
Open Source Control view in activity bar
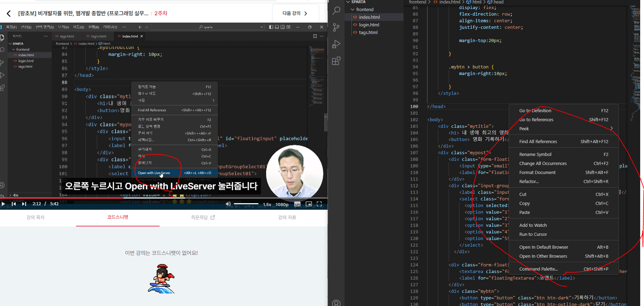click(336, 27)
